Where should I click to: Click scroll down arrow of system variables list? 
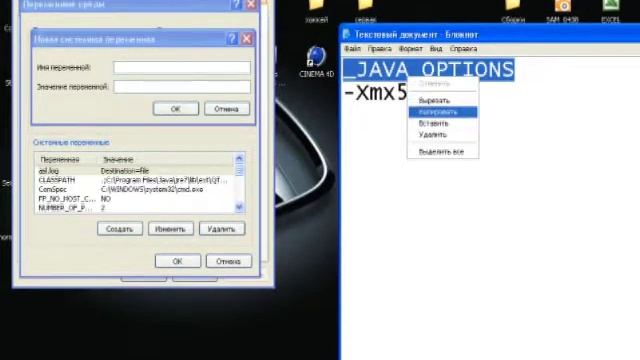point(239,207)
